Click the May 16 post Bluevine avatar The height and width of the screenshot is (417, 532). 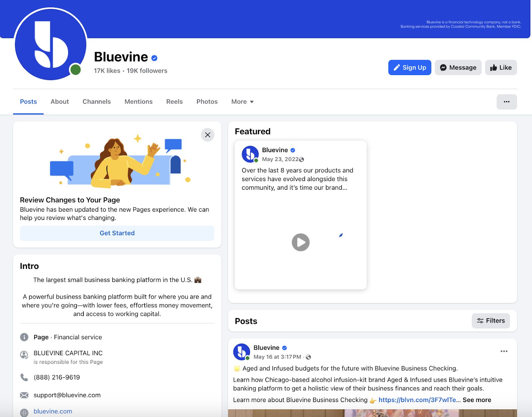point(241,352)
